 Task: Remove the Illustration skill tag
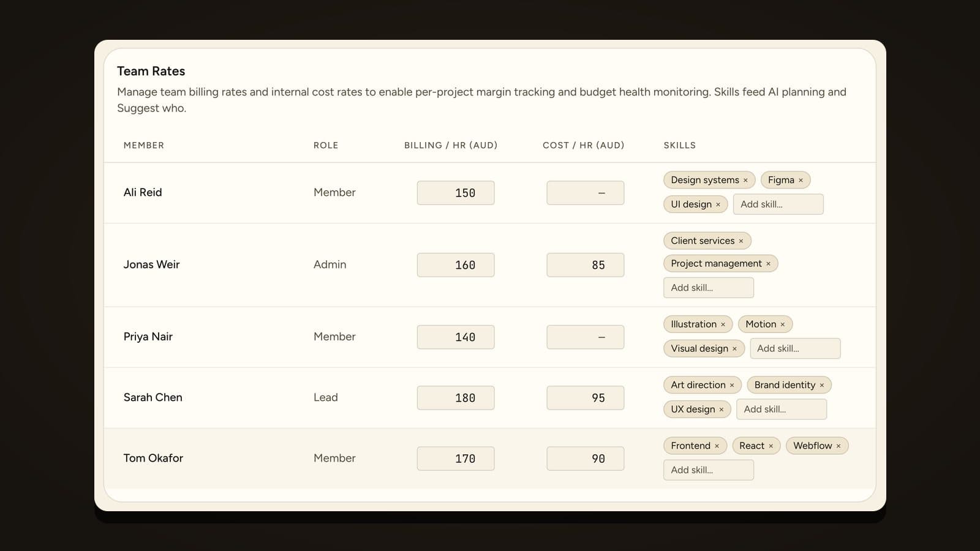tap(723, 324)
